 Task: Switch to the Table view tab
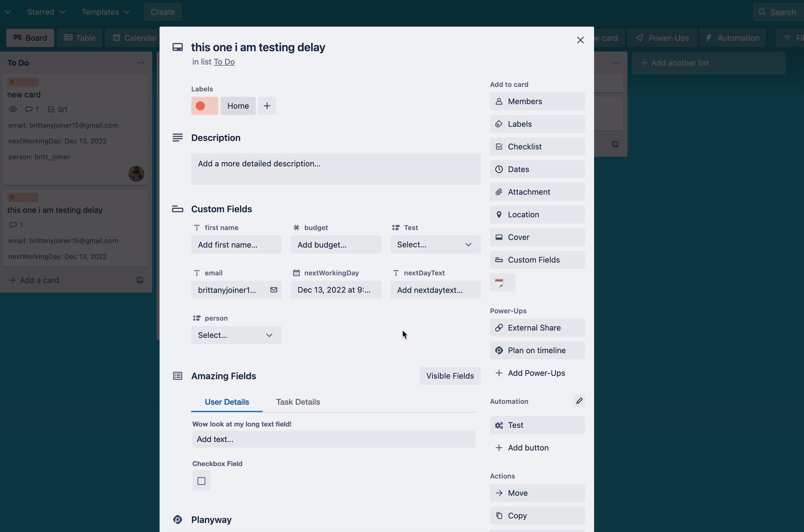(80, 38)
